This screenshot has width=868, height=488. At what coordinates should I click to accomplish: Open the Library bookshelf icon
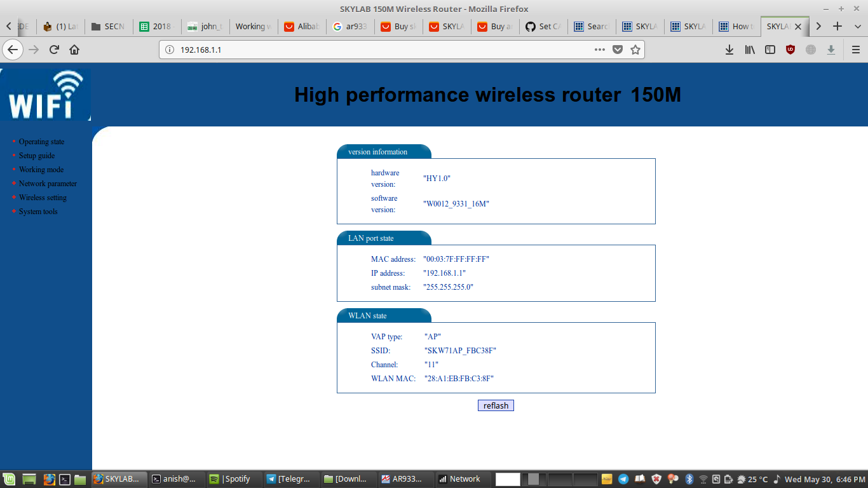pyautogui.click(x=750, y=50)
